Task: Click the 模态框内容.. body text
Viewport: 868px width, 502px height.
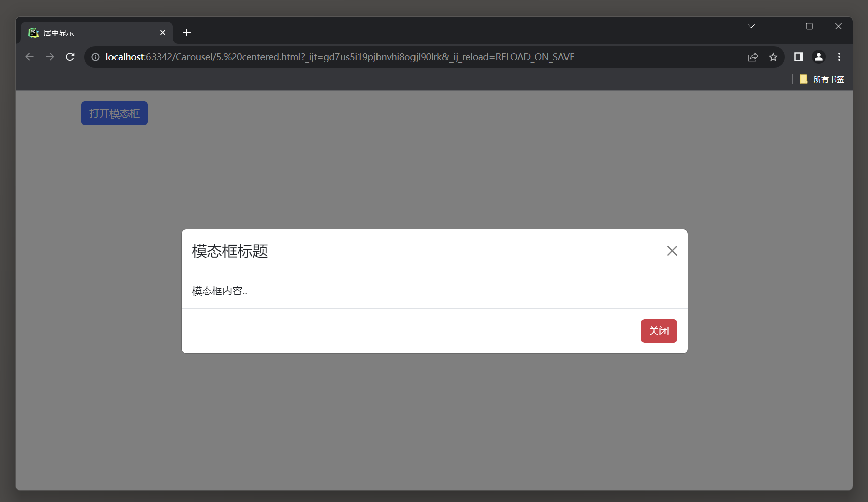Action: (219, 291)
